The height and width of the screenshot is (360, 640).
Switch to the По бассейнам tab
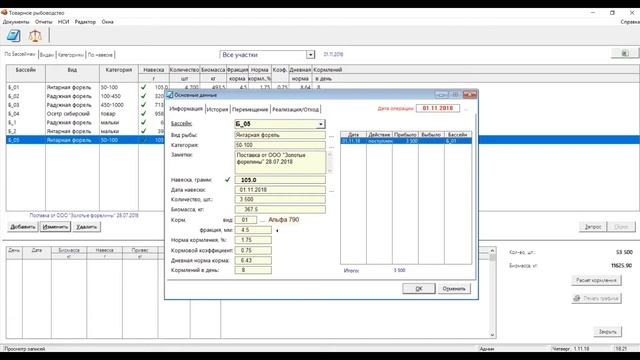coord(20,54)
